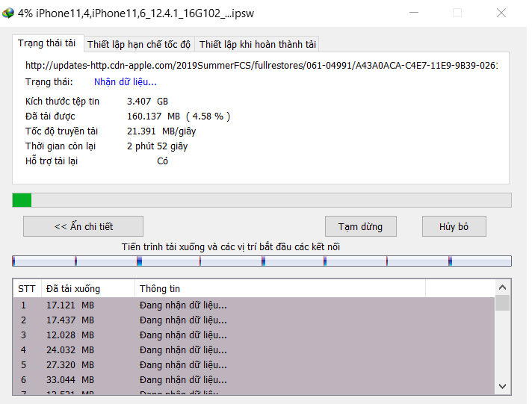Click scroll down arrow in connections list
The width and height of the screenshot is (532, 404).
(502, 386)
